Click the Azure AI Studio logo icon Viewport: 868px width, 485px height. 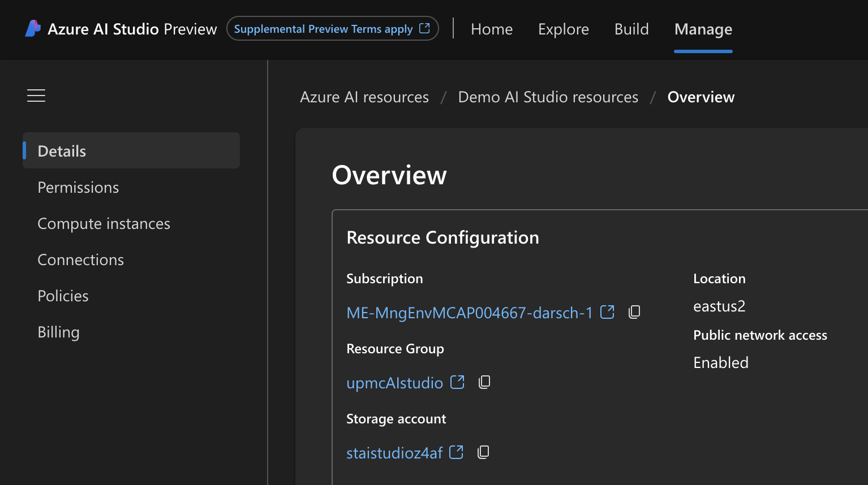pyautogui.click(x=33, y=29)
